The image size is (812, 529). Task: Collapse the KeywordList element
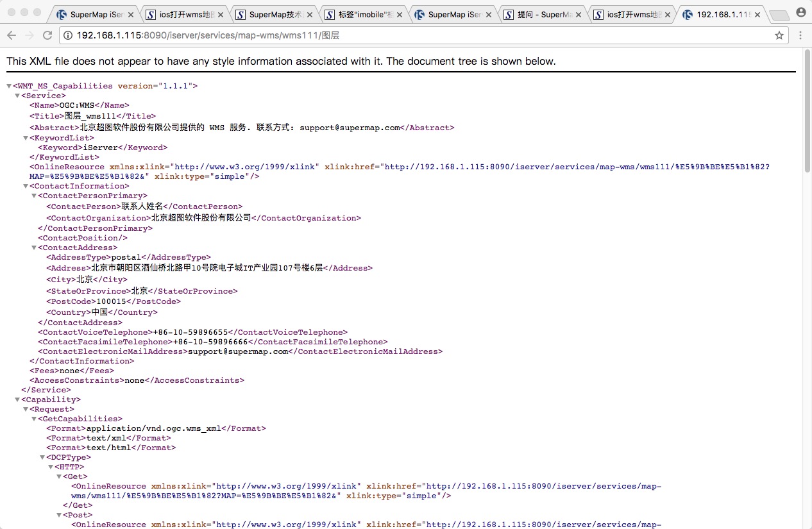pos(26,138)
